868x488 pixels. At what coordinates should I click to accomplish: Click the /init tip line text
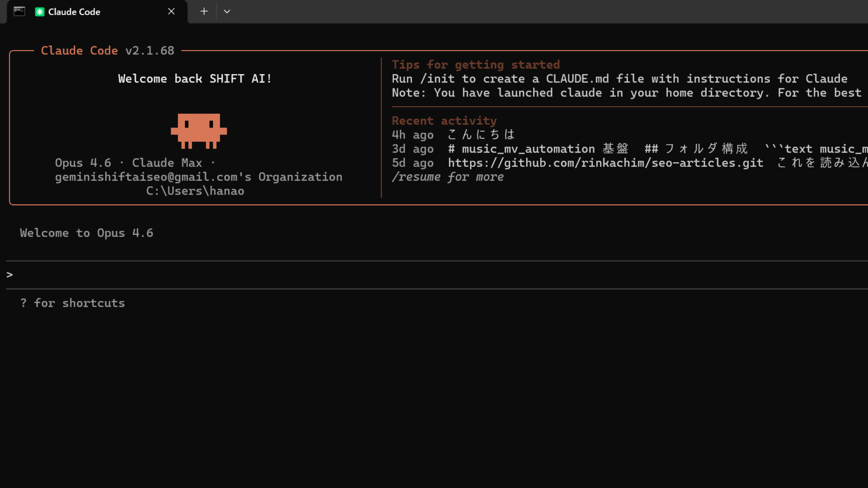619,79
